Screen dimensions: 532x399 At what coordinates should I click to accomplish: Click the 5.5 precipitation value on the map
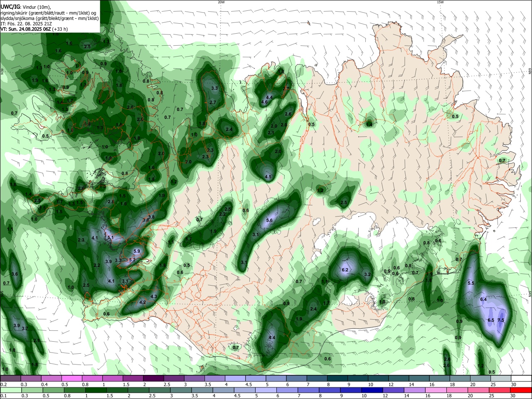(x=471, y=283)
